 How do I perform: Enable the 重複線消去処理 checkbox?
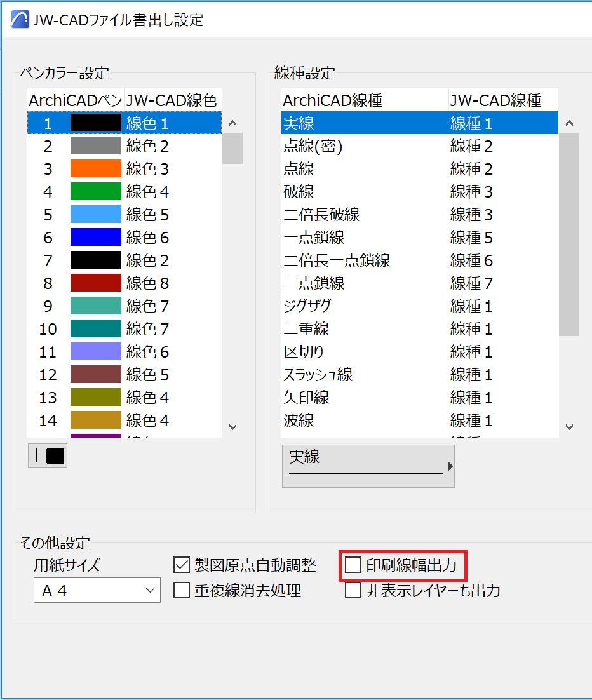pyautogui.click(x=181, y=590)
